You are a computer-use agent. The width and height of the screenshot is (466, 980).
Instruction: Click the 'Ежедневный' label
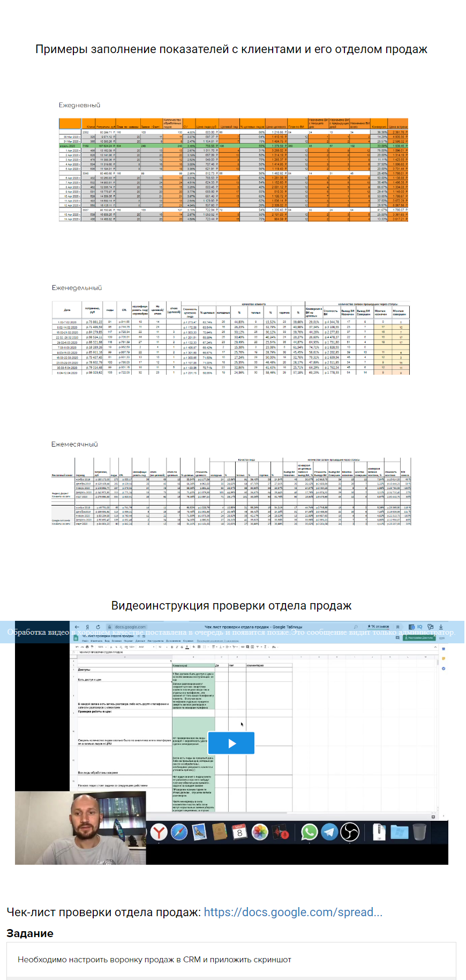click(79, 105)
